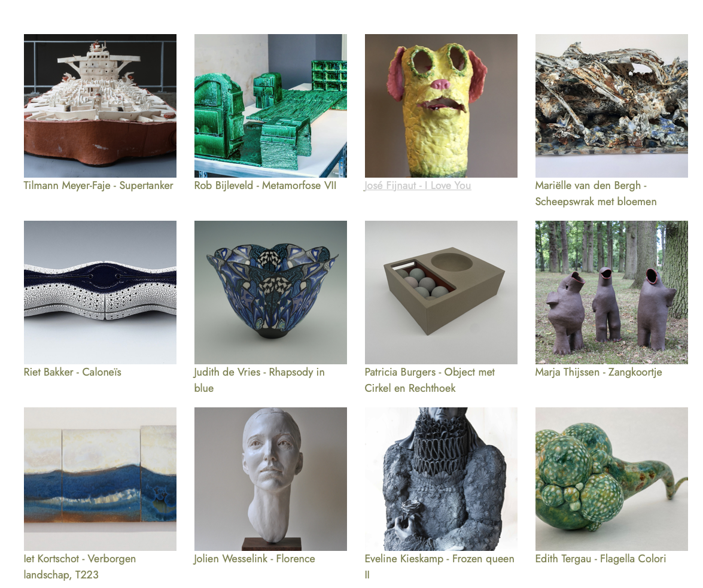View the green Flagella Colori sculpture image
This screenshot has width=703, height=588.
click(611, 479)
